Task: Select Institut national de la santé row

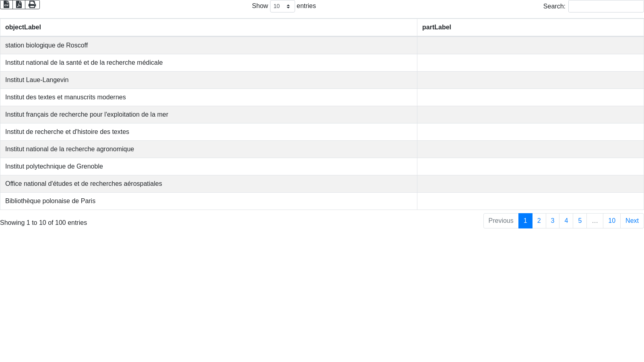Action: pyautogui.click(x=322, y=63)
